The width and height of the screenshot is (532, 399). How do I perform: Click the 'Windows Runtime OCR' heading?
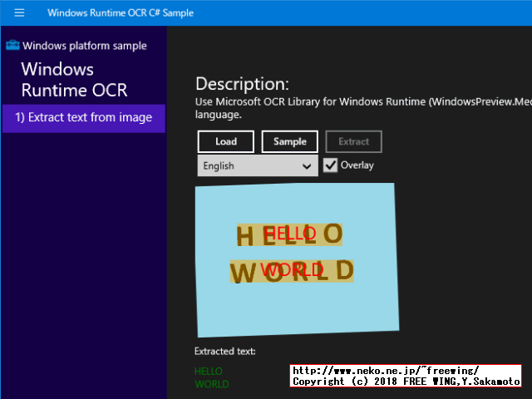[x=74, y=80]
